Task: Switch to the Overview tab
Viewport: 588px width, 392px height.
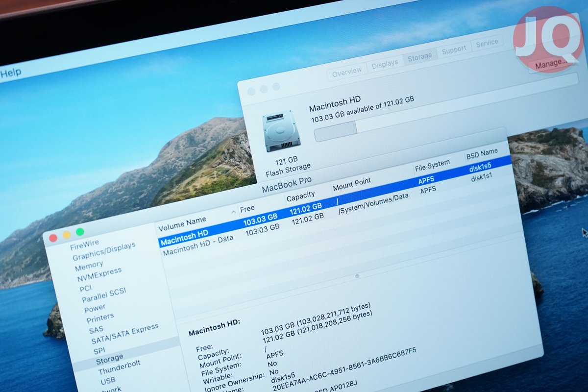Action: point(347,73)
